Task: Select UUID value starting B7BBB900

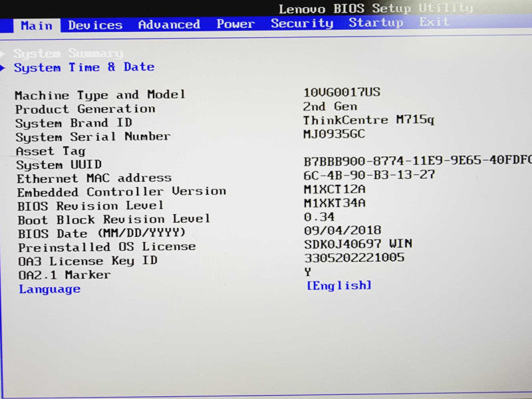Action: click(x=418, y=161)
